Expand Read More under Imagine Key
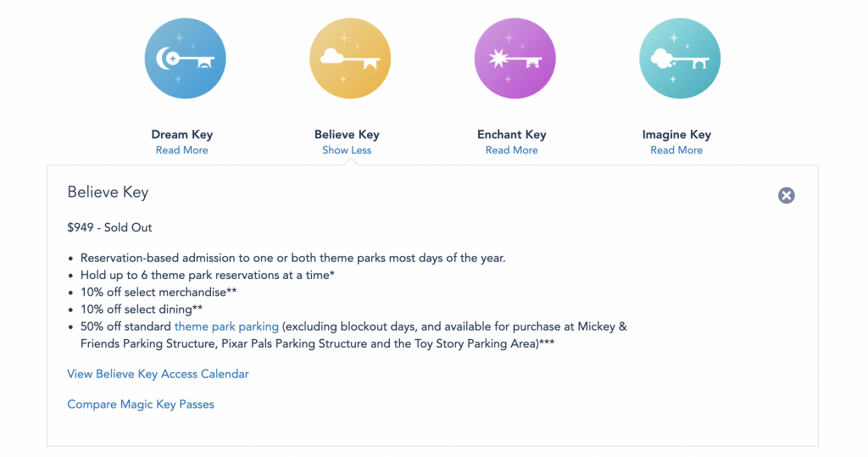 pos(676,150)
